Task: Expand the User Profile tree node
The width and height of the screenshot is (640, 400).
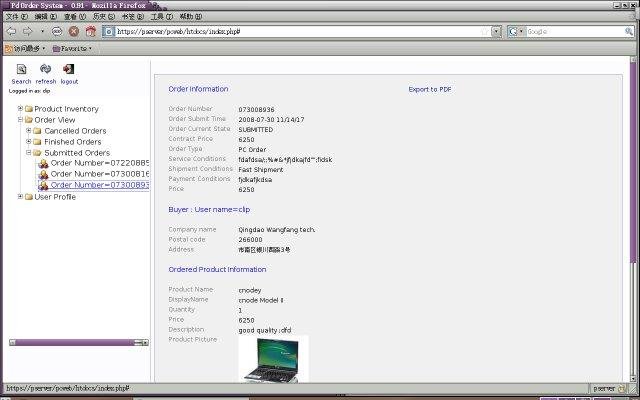Action: 20,197
